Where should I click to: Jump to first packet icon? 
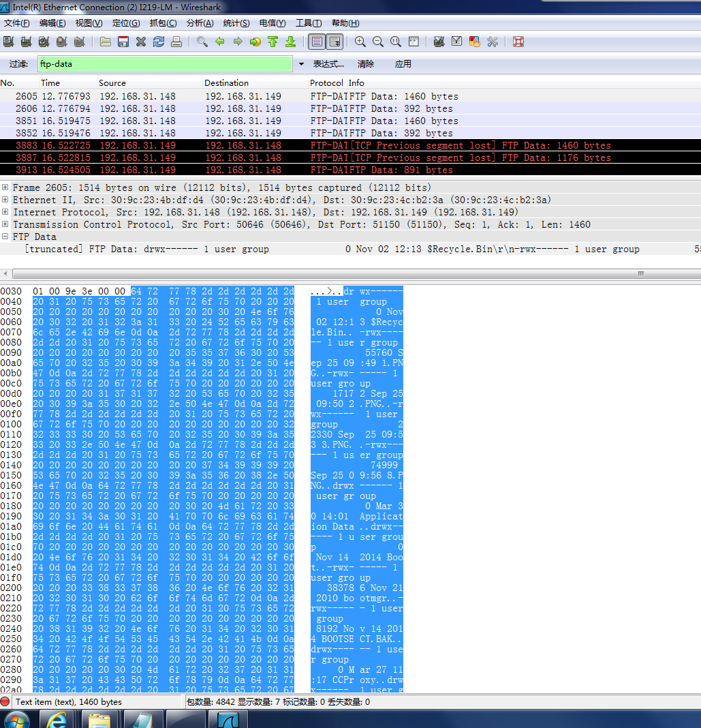pos(272,42)
